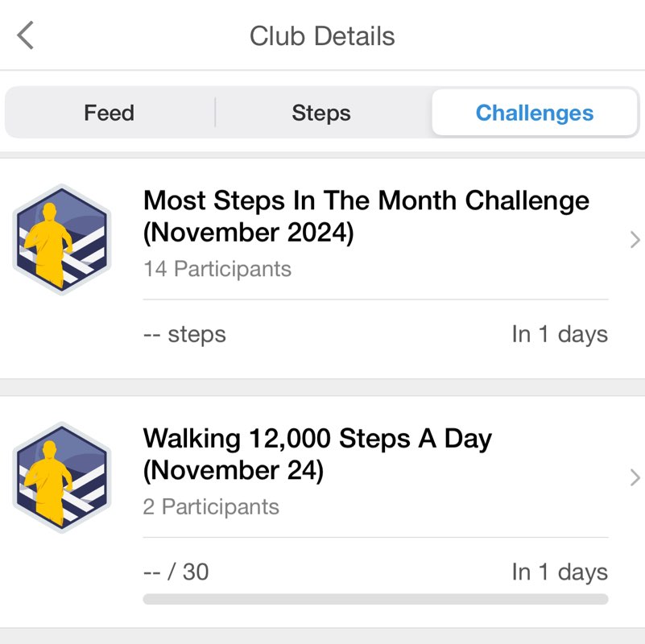Select the Challenges tab
Screen dimensions: 645x644
point(535,113)
